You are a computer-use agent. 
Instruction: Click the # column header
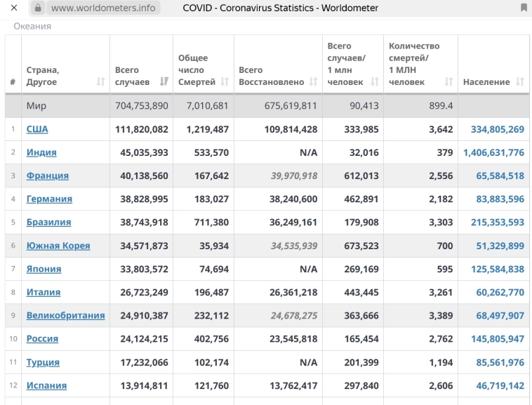13,82
